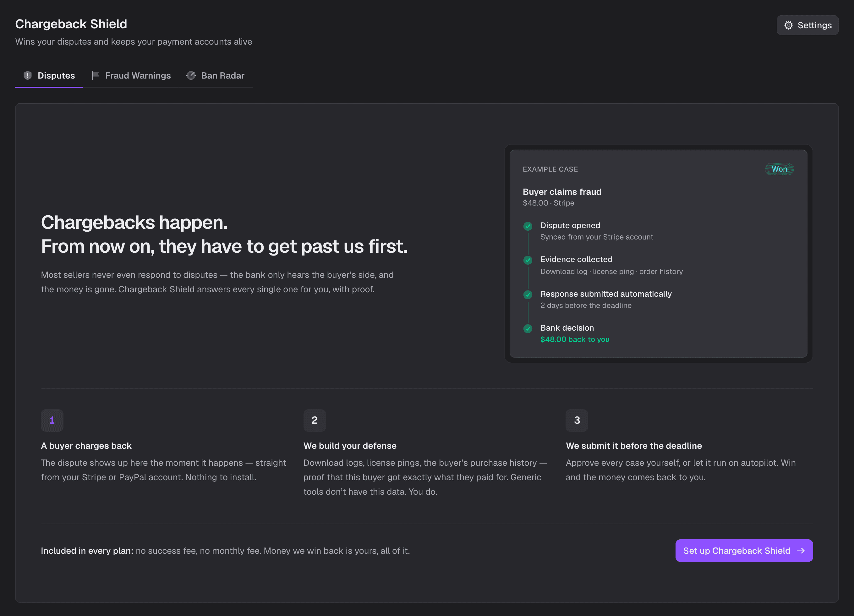Click the Dispute opened label
Screen dimensions: 854x616
coord(570,225)
